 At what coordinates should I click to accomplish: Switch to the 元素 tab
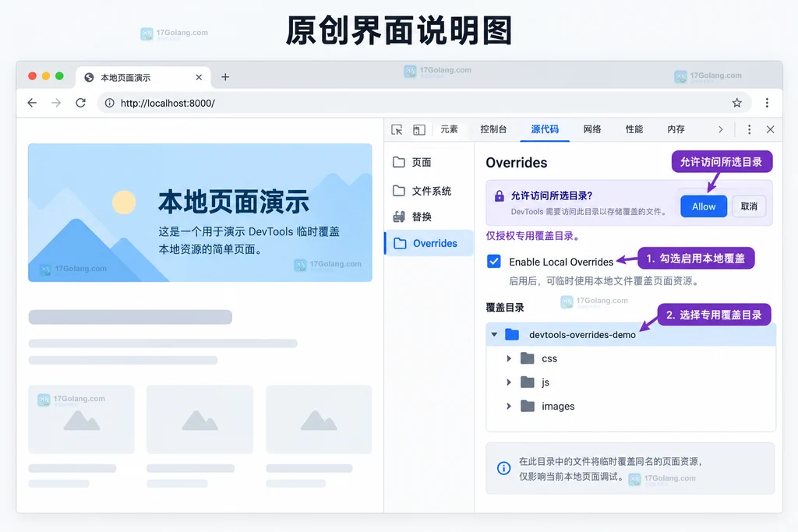click(450, 129)
